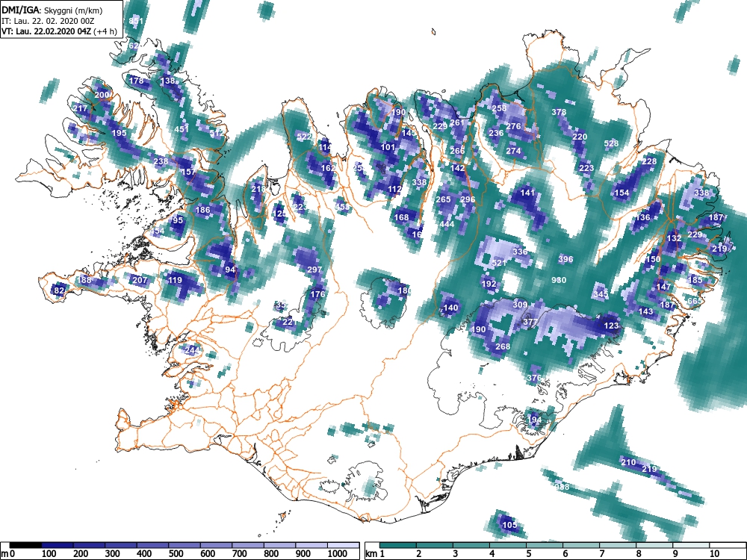
Task: Click the visibility value 276
Action: [x=514, y=126]
